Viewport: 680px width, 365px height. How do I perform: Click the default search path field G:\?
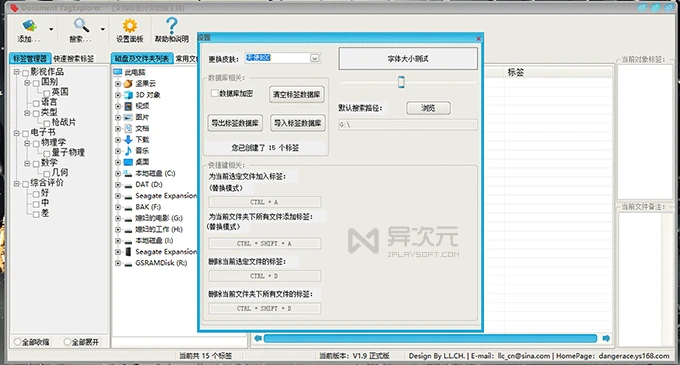point(408,125)
